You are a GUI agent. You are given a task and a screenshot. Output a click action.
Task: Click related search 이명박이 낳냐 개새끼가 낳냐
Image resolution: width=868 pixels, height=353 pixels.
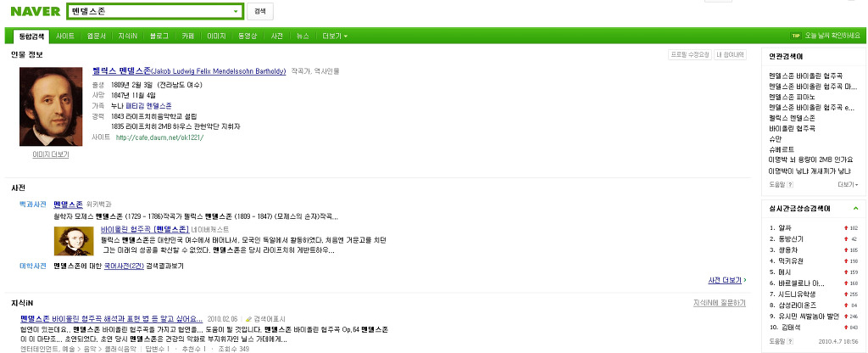tap(811, 171)
